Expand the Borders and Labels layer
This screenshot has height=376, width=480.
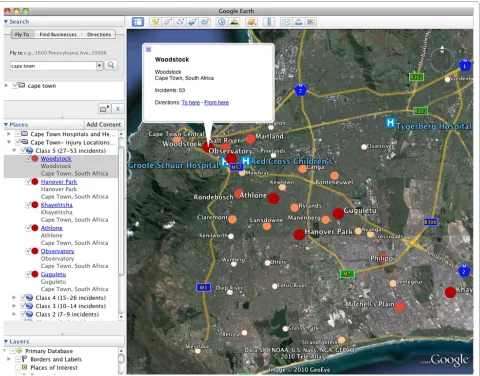tap(9, 359)
